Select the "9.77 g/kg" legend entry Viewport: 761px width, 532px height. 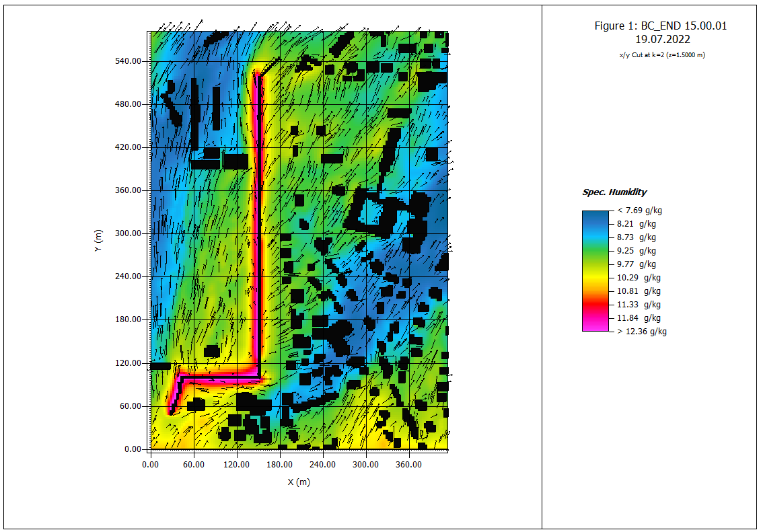pyautogui.click(x=638, y=264)
